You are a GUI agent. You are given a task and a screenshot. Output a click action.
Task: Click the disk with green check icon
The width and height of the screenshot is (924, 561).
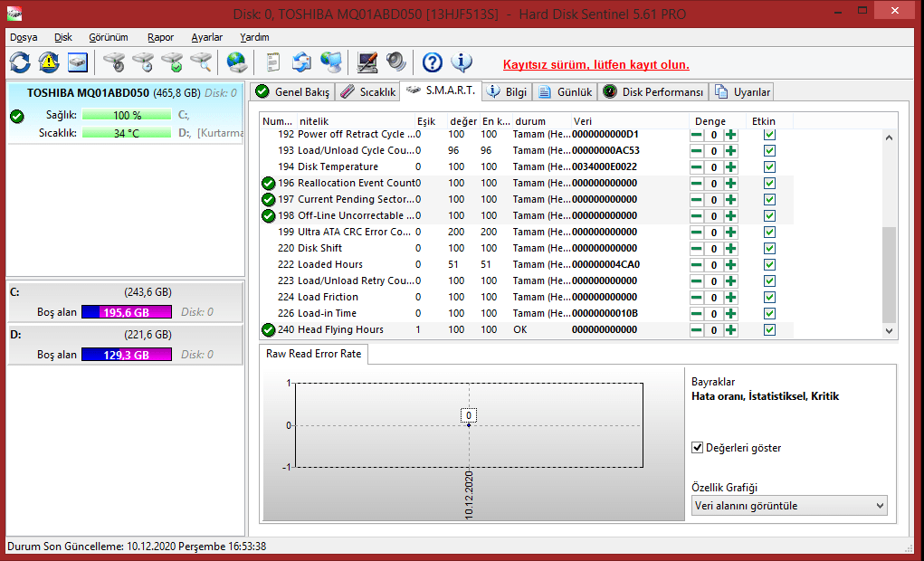[172, 62]
